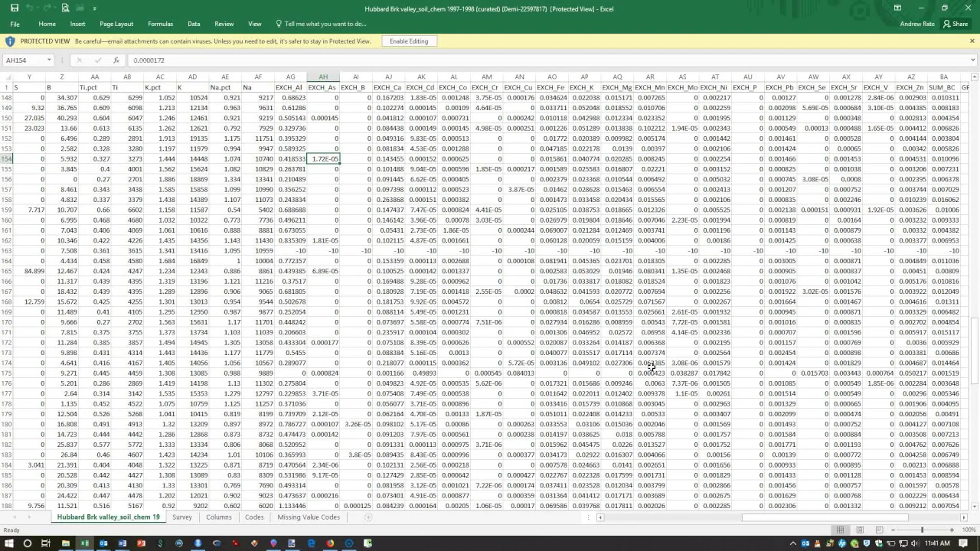Close the Protected View message bar
Screen dimensions: 980x551
[972, 41]
